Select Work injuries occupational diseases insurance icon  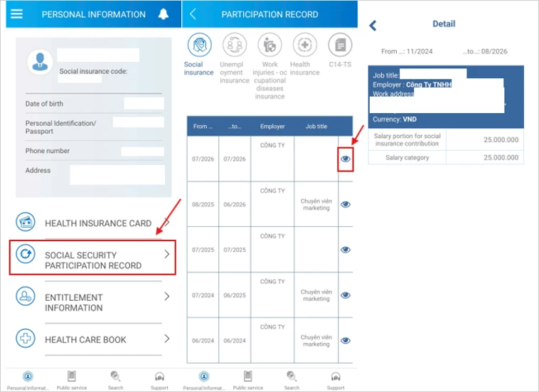tap(269, 45)
